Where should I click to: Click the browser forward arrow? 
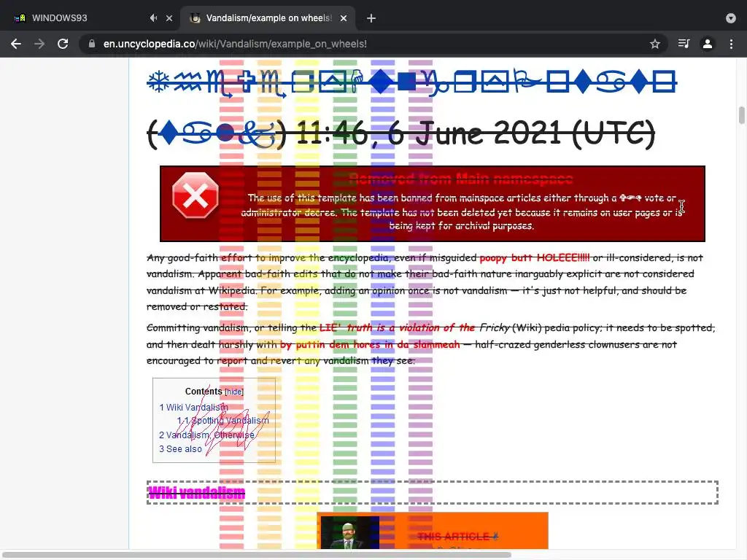39,44
